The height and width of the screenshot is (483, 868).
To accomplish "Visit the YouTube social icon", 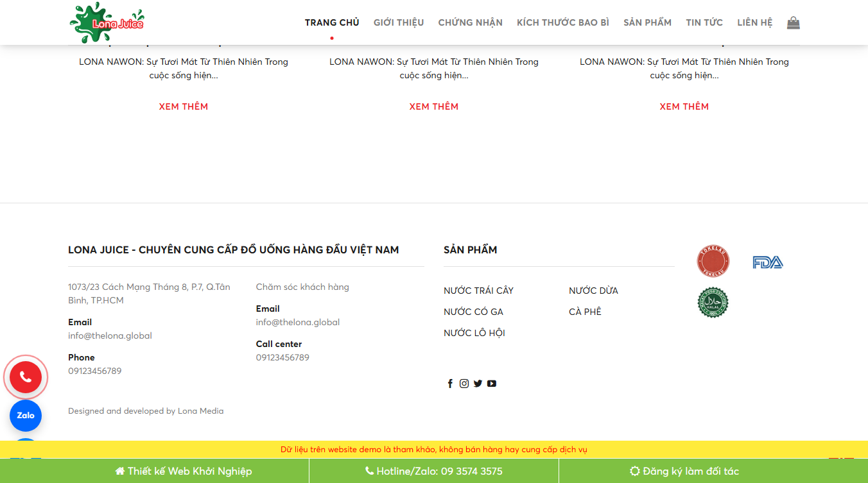I will click(x=492, y=384).
